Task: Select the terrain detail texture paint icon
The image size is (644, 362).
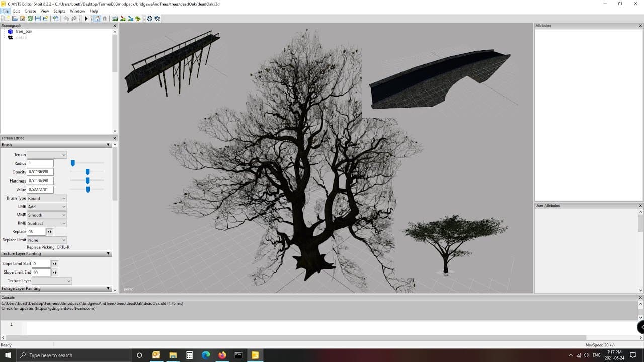Action: coord(123,19)
